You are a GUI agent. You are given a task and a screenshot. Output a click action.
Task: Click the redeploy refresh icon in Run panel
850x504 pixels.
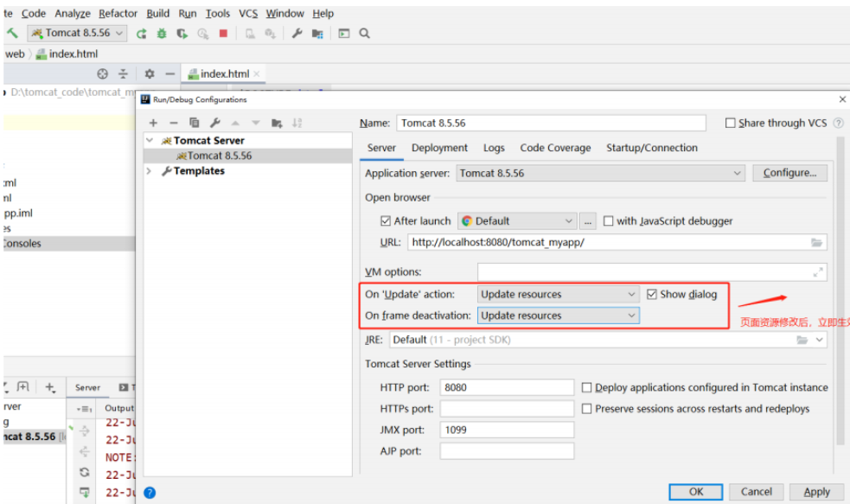click(x=85, y=472)
